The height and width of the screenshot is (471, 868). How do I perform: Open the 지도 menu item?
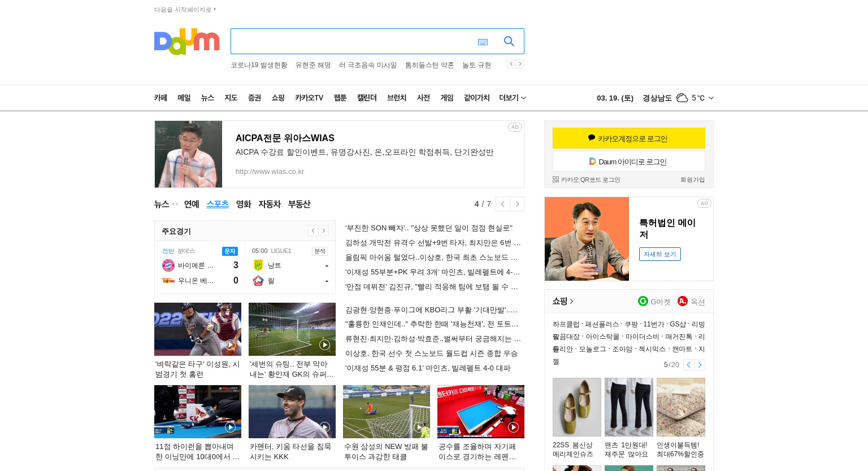click(231, 98)
